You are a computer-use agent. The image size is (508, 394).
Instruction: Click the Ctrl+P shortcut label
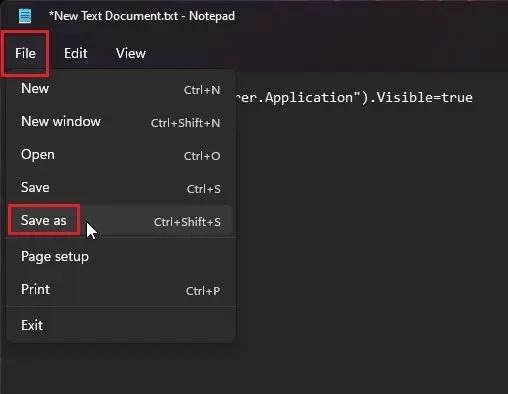[x=203, y=291]
